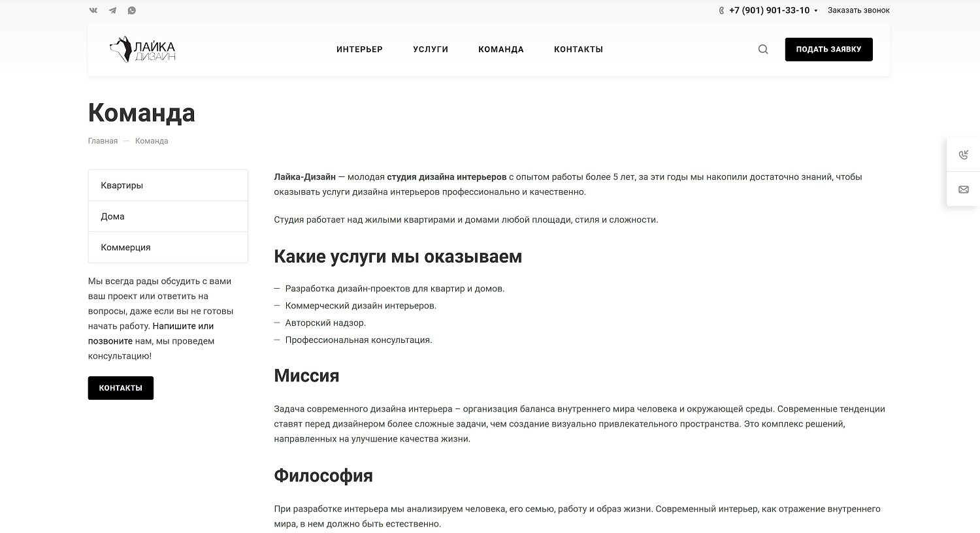Open the floating email envelope icon

point(964,189)
